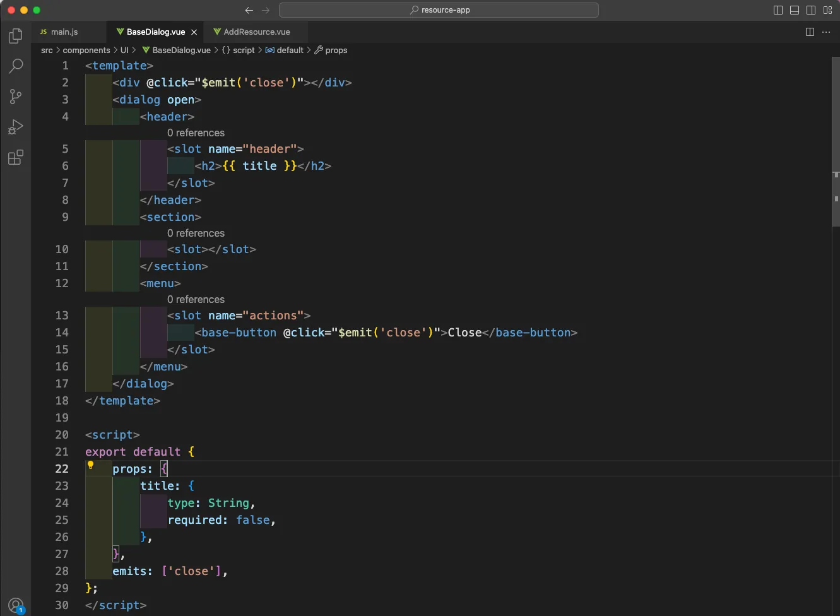Viewport: 840px width, 616px height.
Task: Click the lightbulb code action on line 22
Action: coord(90,465)
